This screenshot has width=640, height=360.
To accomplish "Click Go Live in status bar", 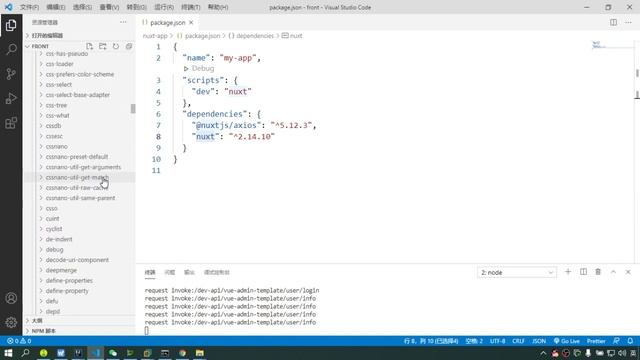I will pos(567,341).
